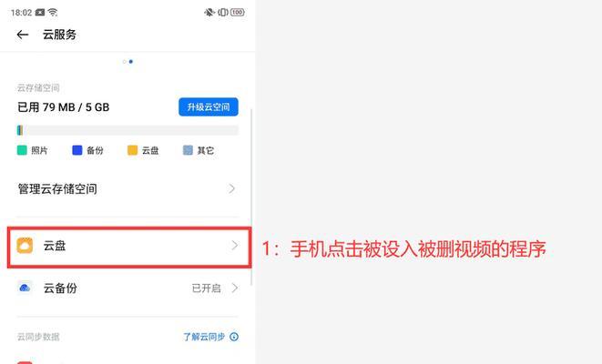Select the first page indicator dot

pyautogui.click(x=125, y=62)
